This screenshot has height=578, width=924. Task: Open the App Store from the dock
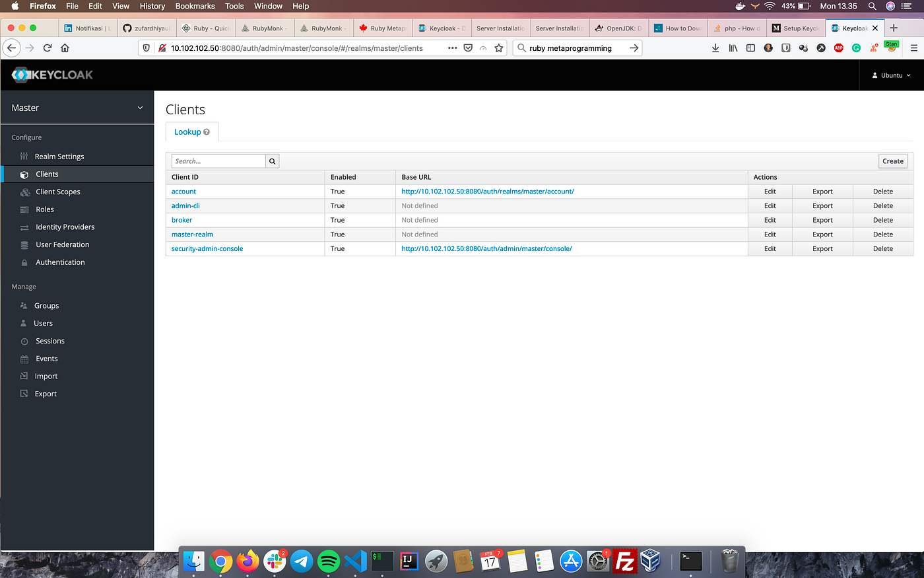click(571, 561)
